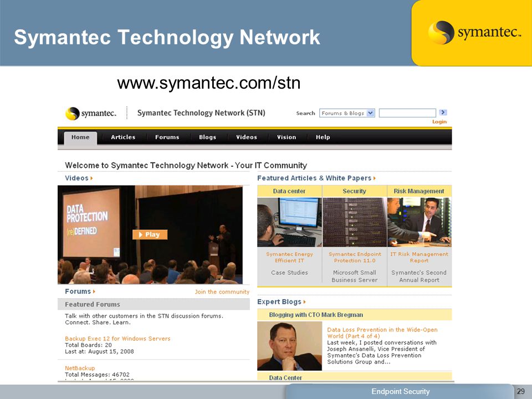Click the orange arrow next to Forums heading
Image resolution: width=532 pixels, height=399 pixels.
tap(94, 291)
